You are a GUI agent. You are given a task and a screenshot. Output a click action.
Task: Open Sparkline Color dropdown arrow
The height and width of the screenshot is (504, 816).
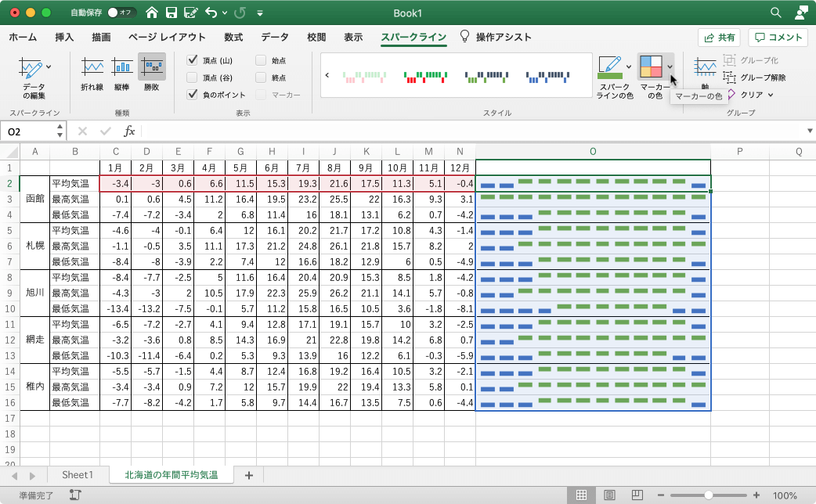coord(629,67)
